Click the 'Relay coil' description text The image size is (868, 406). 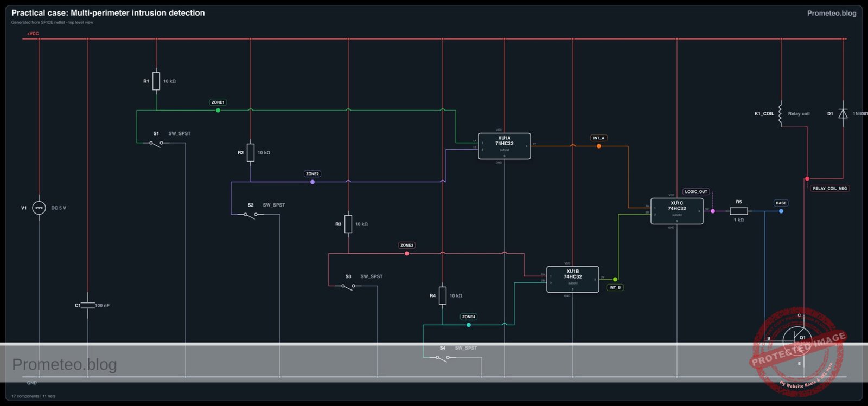coord(799,114)
